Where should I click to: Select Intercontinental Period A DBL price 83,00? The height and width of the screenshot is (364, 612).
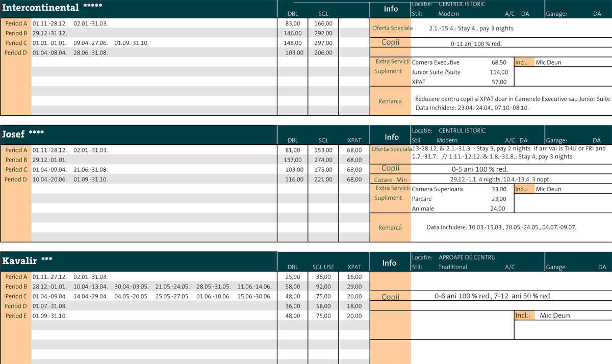pos(293,23)
